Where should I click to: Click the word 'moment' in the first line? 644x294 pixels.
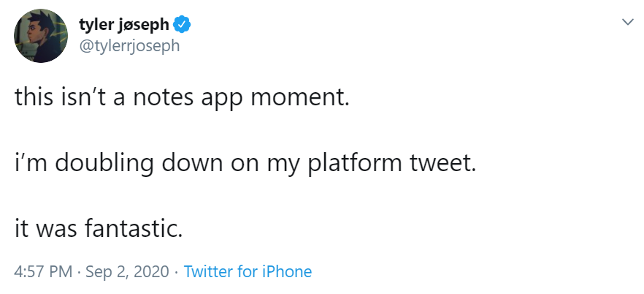click(x=302, y=97)
